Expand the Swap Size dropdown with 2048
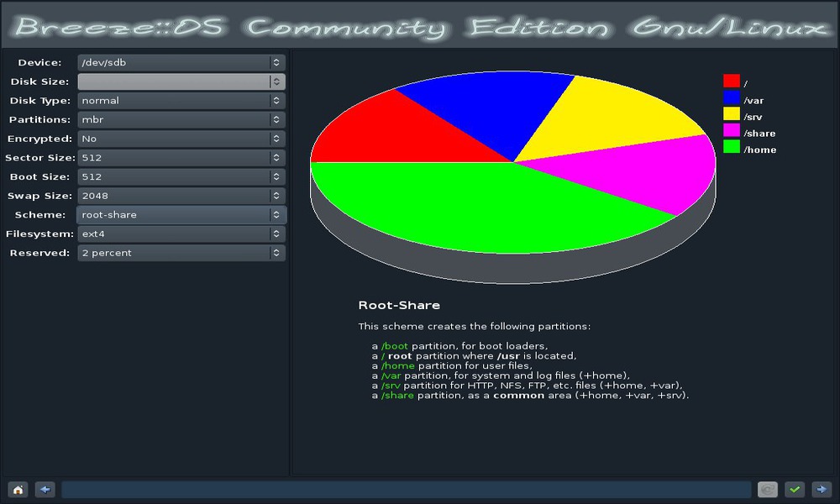This screenshot has width=840, height=504. (181, 196)
